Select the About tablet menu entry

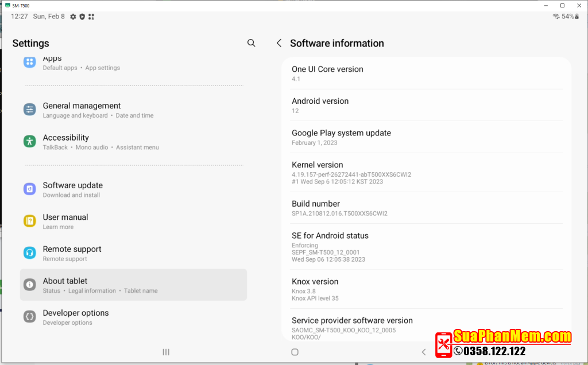133,285
